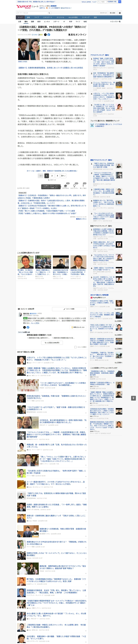Share the article on X below the headline
138x644 pixels.
(45, 35)
